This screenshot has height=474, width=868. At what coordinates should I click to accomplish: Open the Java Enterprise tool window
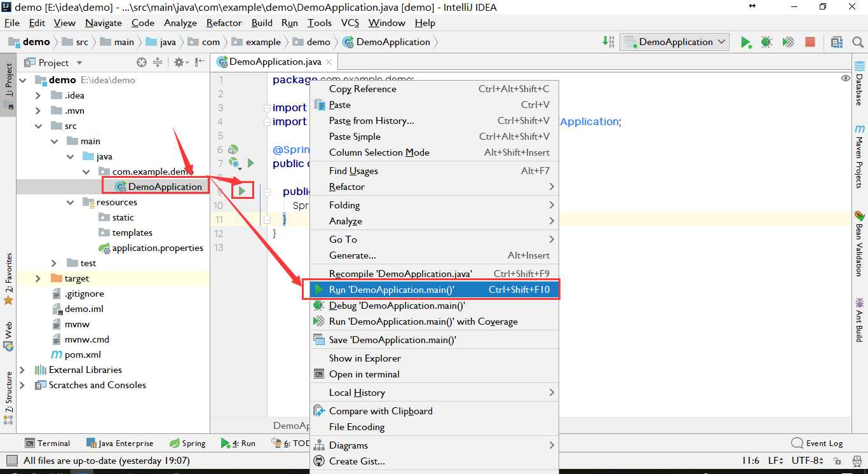(x=119, y=443)
